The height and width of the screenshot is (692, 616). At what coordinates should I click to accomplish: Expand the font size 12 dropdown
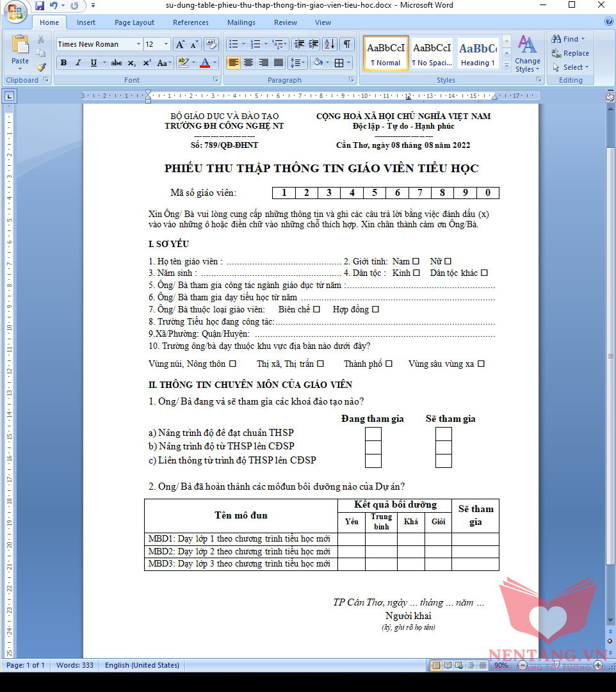(166, 44)
